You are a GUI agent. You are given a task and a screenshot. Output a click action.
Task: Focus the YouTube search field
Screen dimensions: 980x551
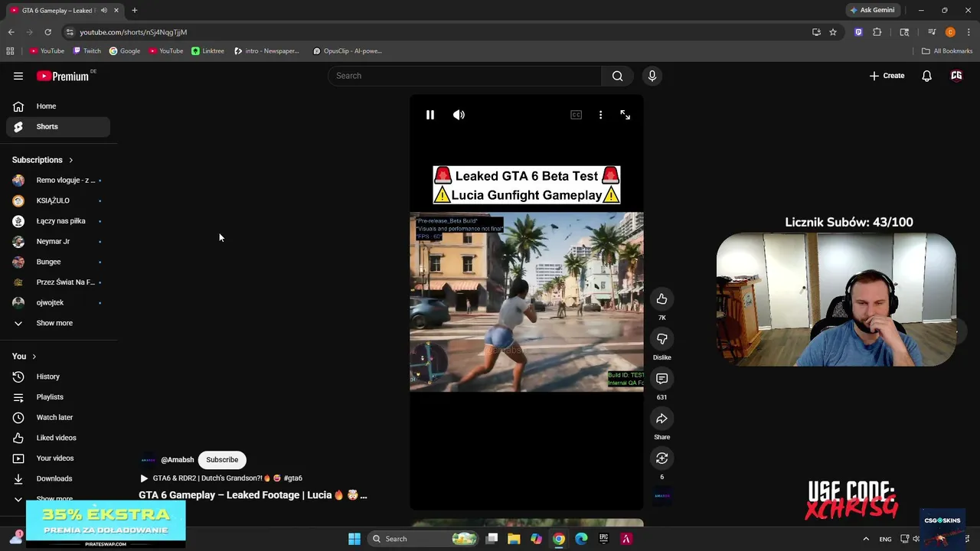point(465,76)
